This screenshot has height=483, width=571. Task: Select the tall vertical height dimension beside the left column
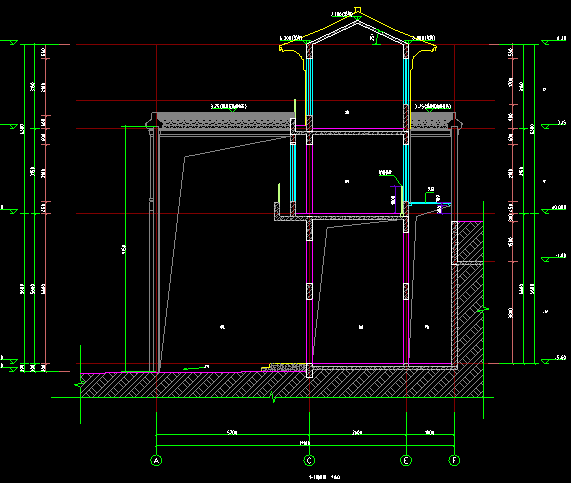click(x=125, y=249)
